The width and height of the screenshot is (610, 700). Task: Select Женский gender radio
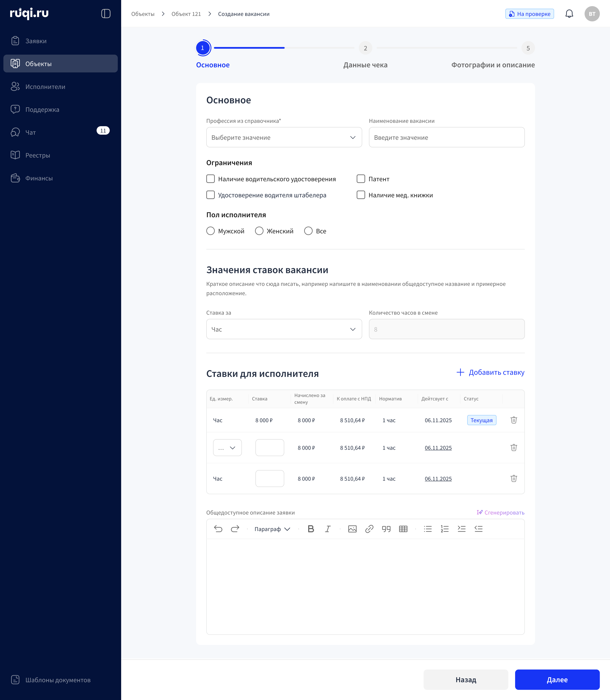coord(259,231)
